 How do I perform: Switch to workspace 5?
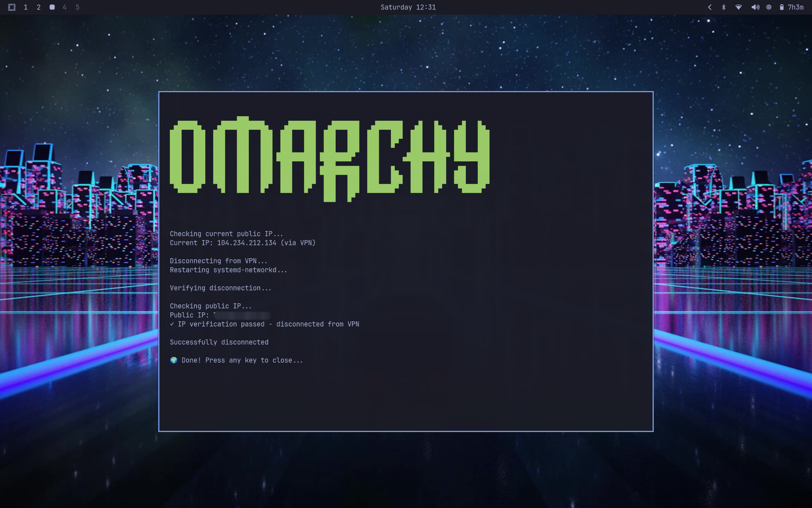[x=77, y=7]
